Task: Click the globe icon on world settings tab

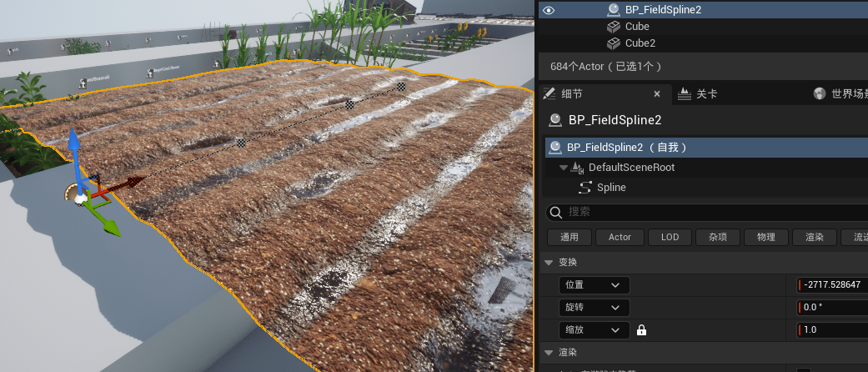Action: [820, 94]
